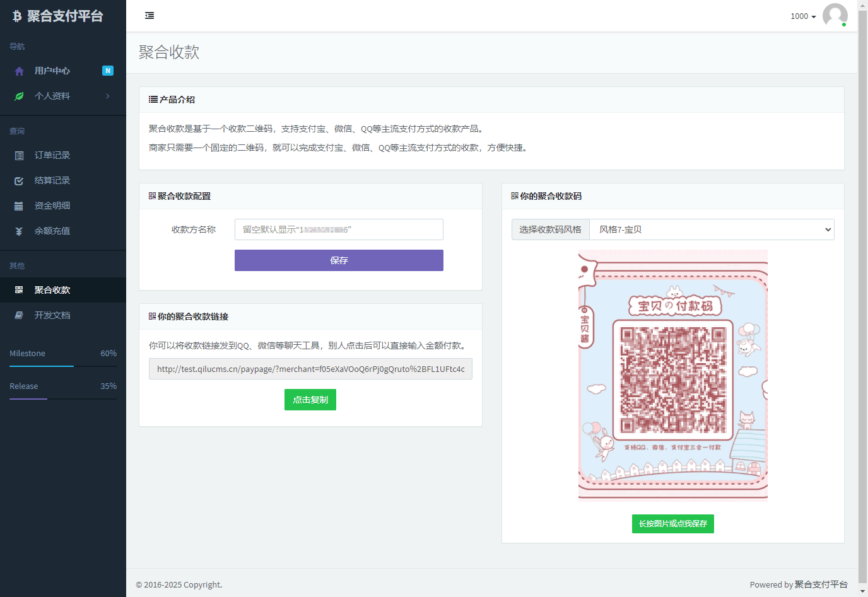
Task: Toggle the sidebar hamburger menu icon
Action: coord(150,16)
